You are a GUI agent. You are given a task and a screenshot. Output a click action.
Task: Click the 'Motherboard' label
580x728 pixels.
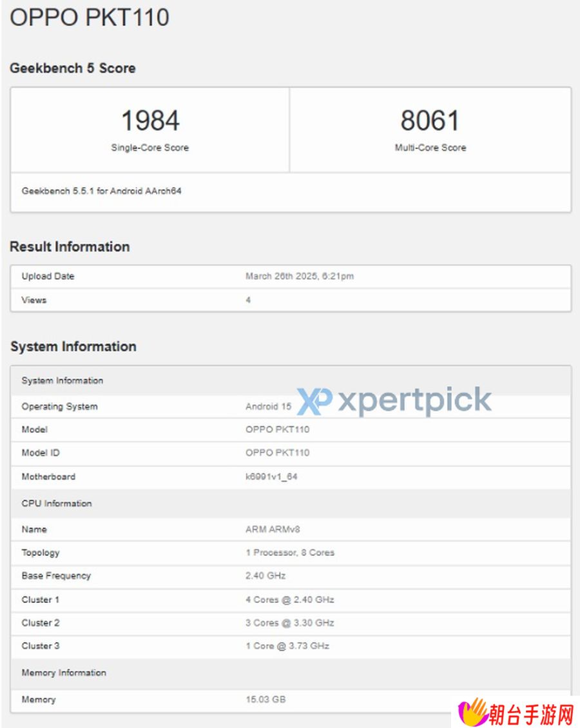48,477
